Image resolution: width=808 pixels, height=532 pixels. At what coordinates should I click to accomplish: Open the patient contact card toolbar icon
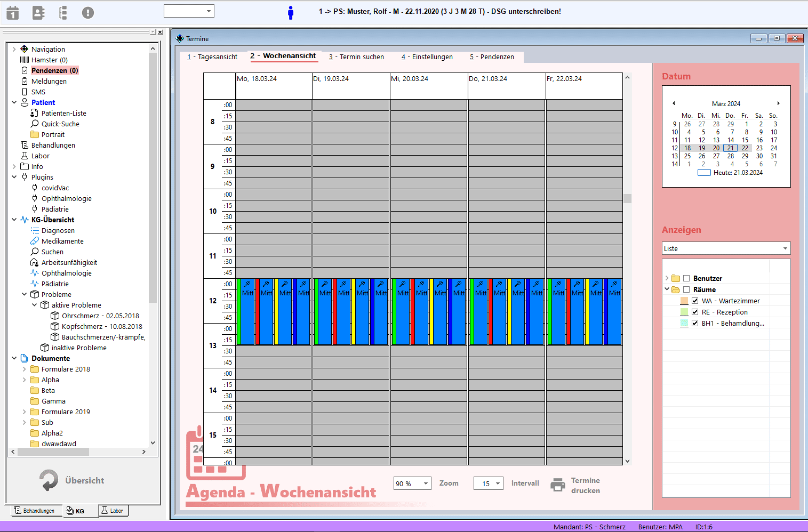[x=38, y=13]
